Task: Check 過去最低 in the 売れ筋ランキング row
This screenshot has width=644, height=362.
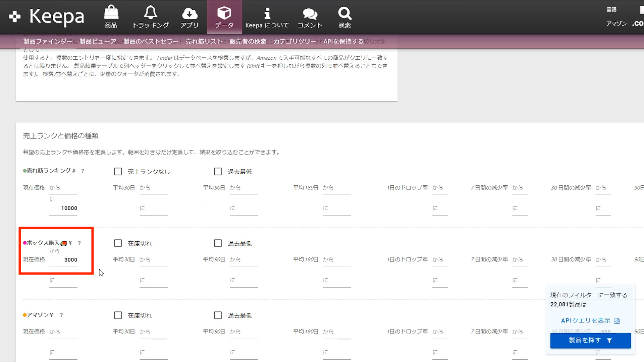Action: [218, 172]
